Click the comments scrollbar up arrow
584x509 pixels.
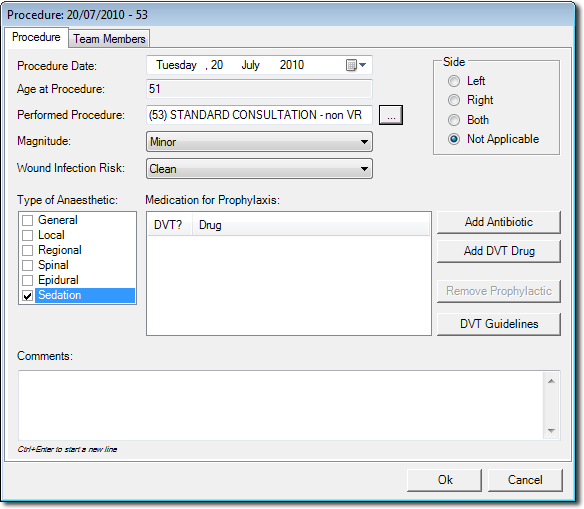coord(551,381)
